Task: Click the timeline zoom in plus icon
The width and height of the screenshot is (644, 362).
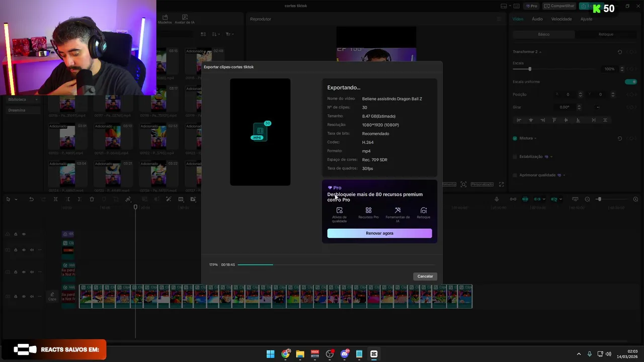Action: click(x=635, y=199)
